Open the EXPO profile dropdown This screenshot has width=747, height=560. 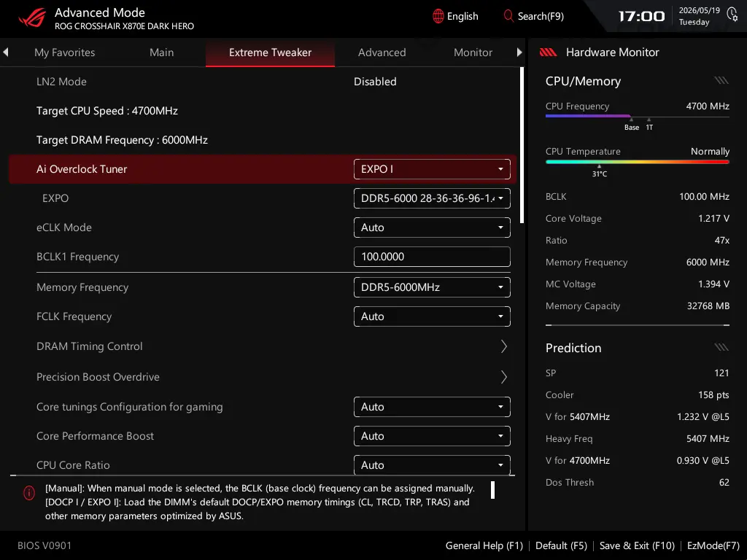(x=432, y=198)
